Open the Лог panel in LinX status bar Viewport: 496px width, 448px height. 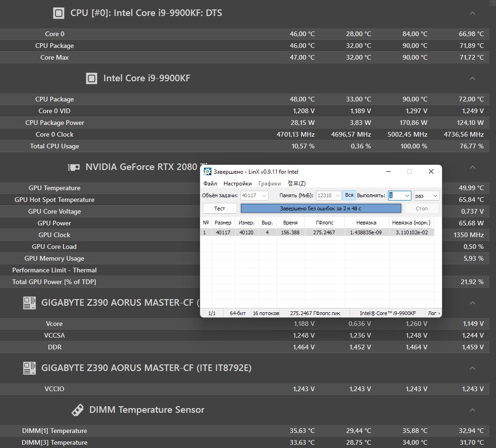click(434, 313)
